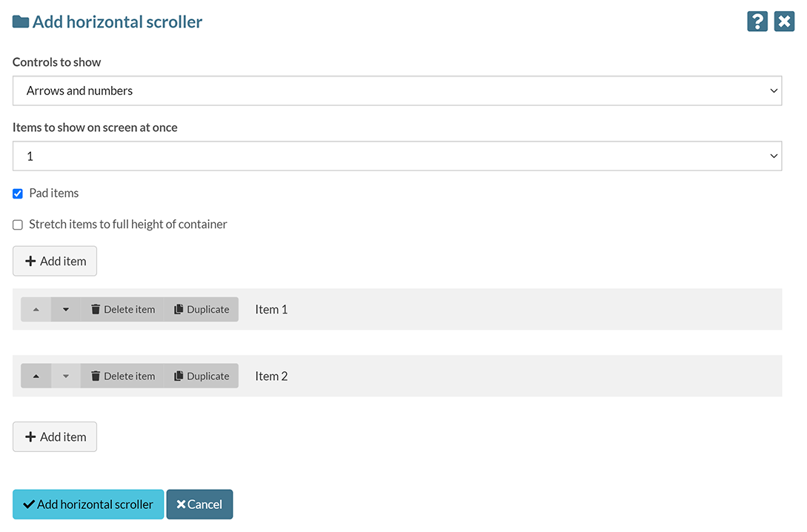Click Duplicate on Item 1
807x532 pixels.
tap(201, 309)
